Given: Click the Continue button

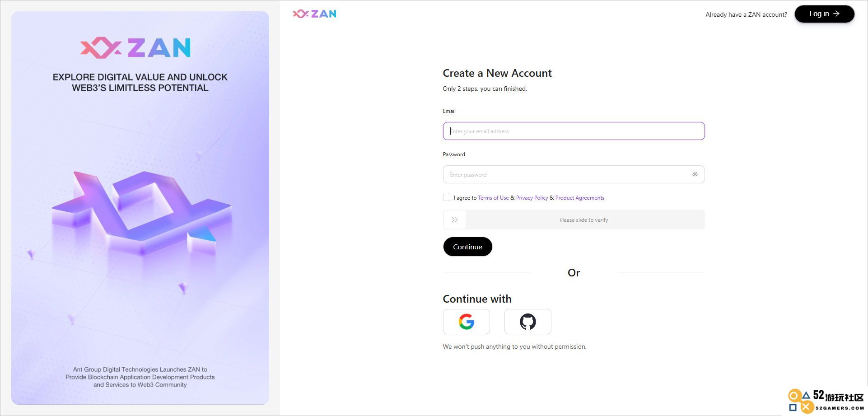Looking at the screenshot, I should pos(467,247).
